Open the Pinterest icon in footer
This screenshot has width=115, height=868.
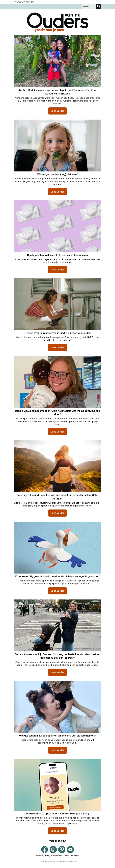[x=62, y=849]
